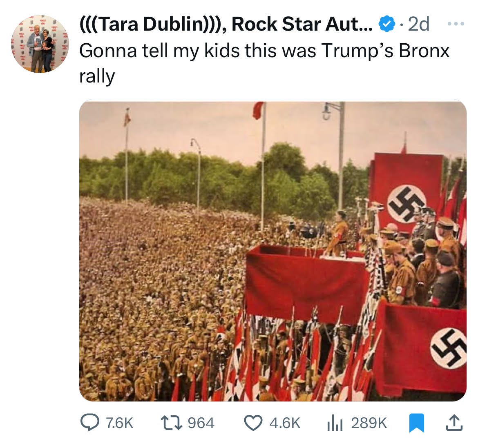Image resolution: width=478 pixels, height=448 pixels.
Task: Click the 289K views count
Action: coord(369,423)
